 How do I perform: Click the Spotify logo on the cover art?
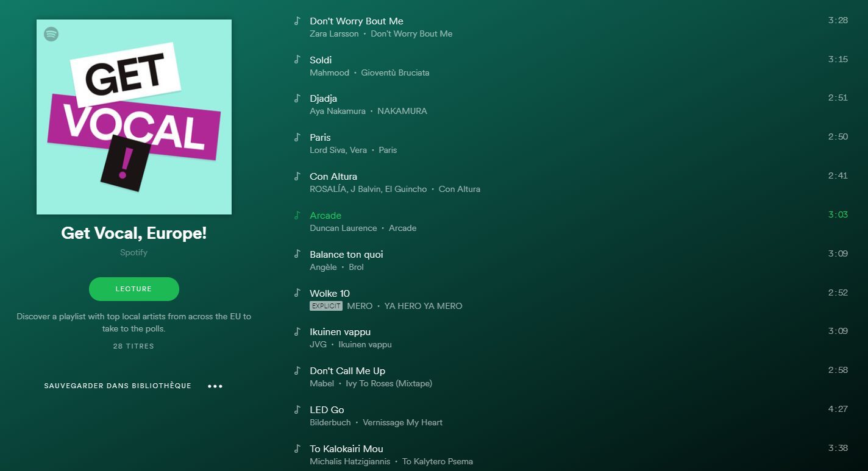(51, 34)
